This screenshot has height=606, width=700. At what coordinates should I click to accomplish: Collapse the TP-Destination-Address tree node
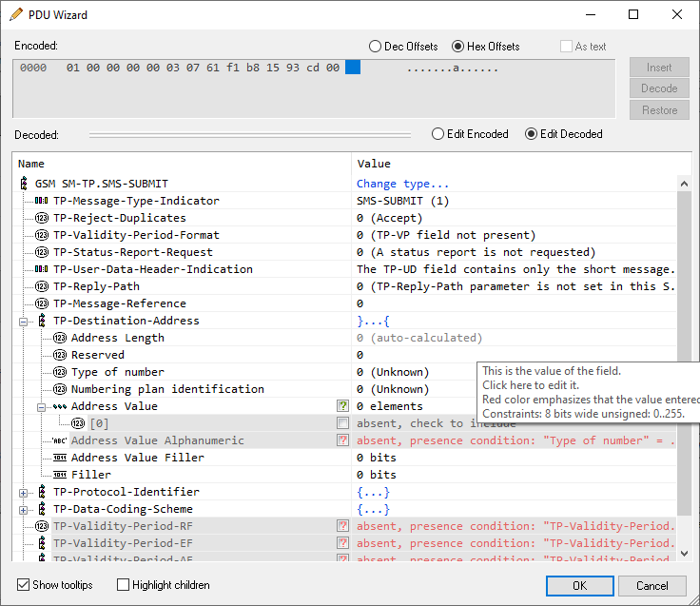[24, 321]
